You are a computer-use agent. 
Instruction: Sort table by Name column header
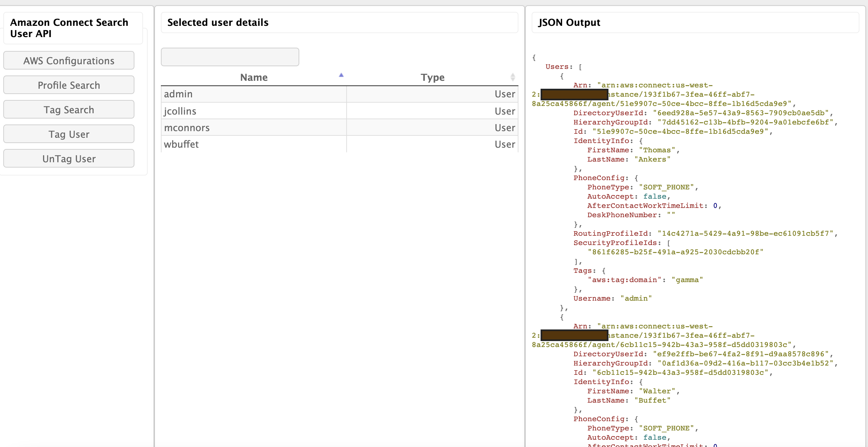point(254,77)
